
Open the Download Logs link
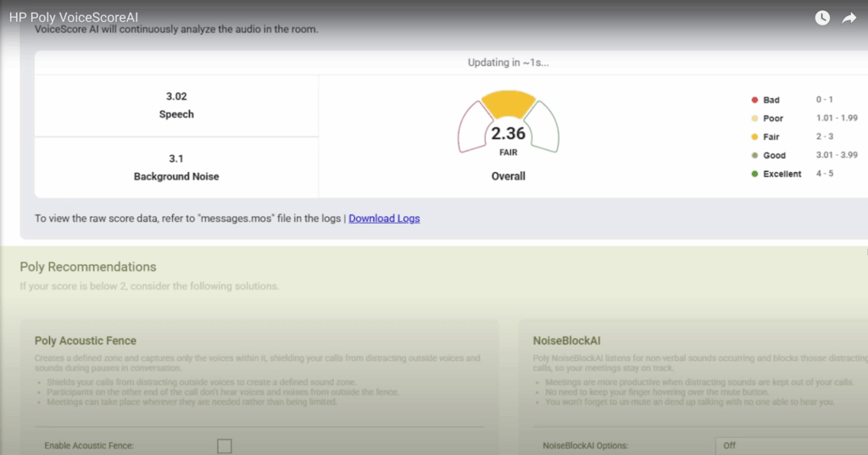pos(384,219)
